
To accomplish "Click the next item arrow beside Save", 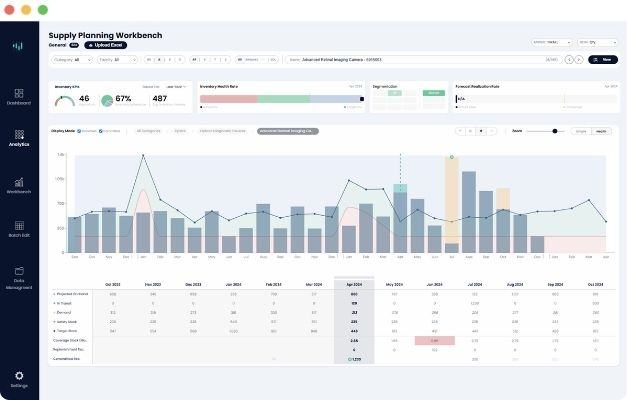I will 579,59.
